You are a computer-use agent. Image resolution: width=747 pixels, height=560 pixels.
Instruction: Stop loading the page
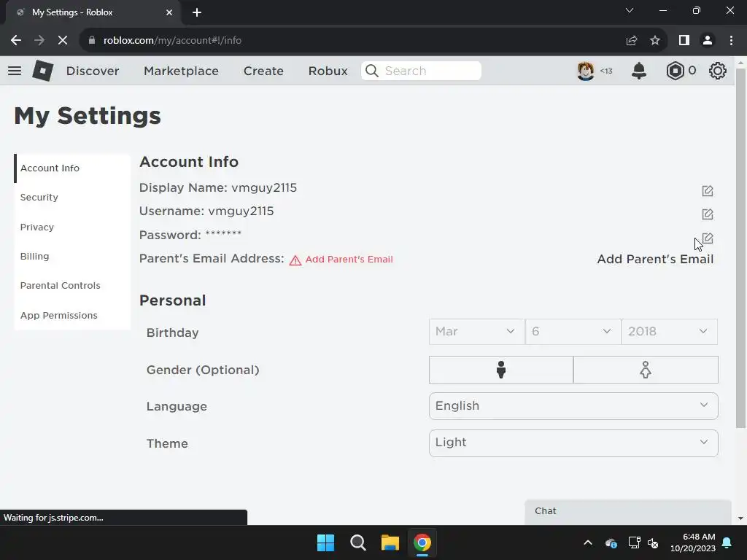click(63, 41)
